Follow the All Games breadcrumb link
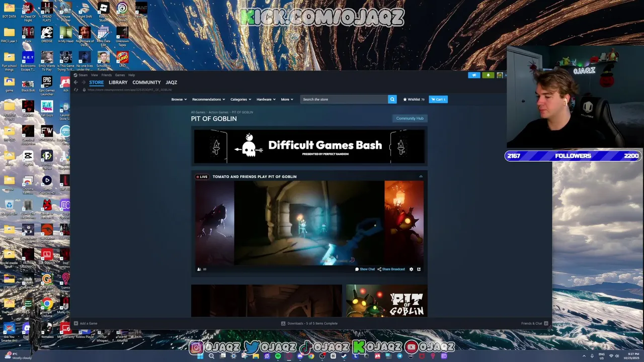The image size is (644, 362). click(198, 112)
